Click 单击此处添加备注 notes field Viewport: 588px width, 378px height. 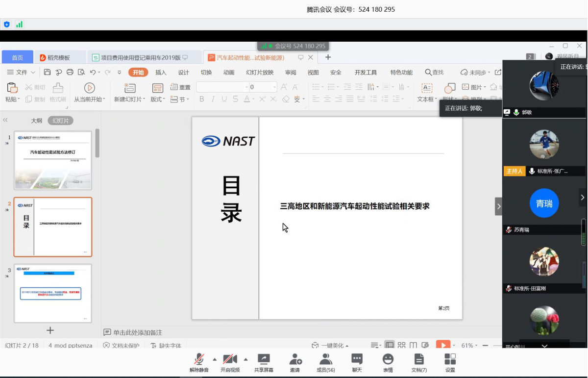(x=137, y=332)
